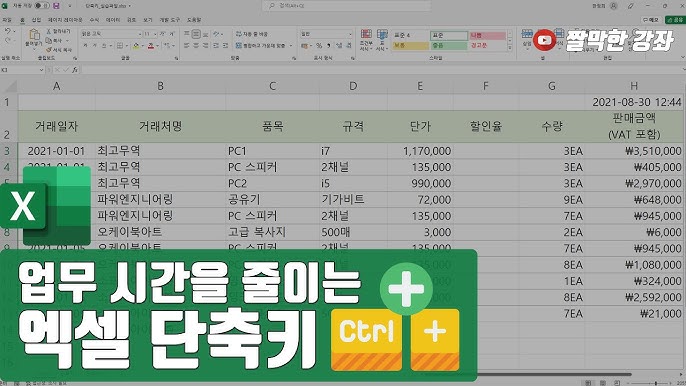
Task: Open the font name combo box
Action: pyautogui.click(x=112, y=34)
